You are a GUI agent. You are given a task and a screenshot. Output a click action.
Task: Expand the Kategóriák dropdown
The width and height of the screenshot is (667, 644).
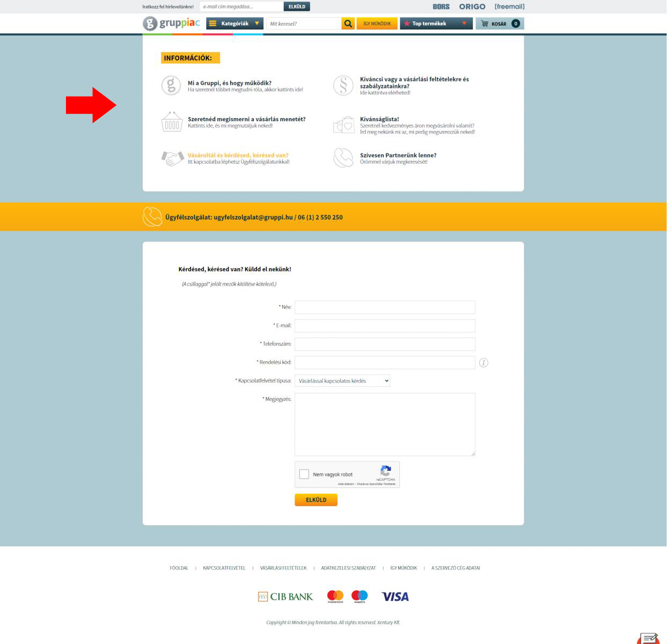pyautogui.click(x=235, y=24)
